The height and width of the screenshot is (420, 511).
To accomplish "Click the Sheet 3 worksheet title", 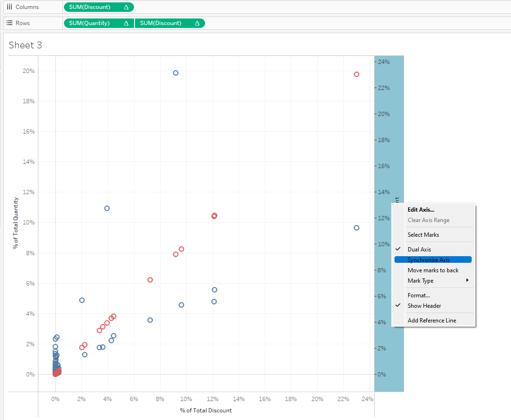I will (x=25, y=45).
